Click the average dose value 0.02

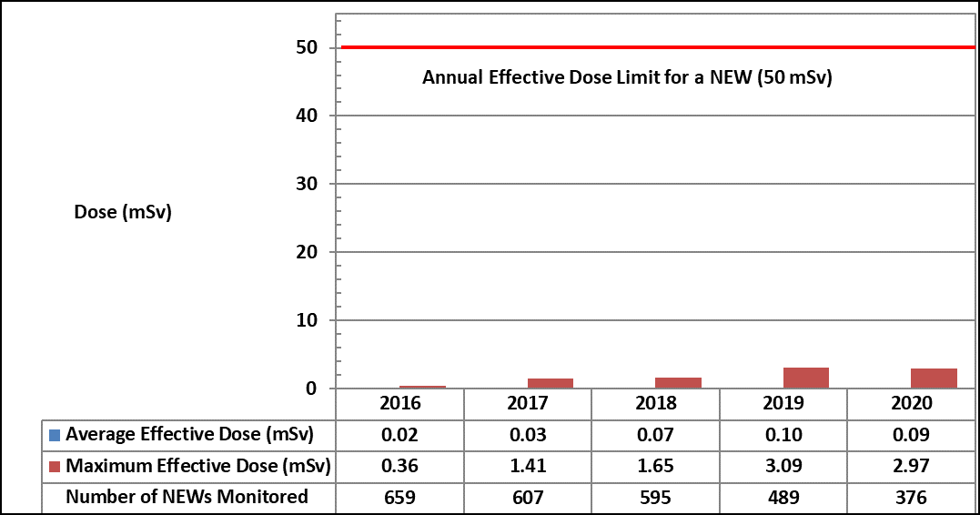(x=400, y=434)
